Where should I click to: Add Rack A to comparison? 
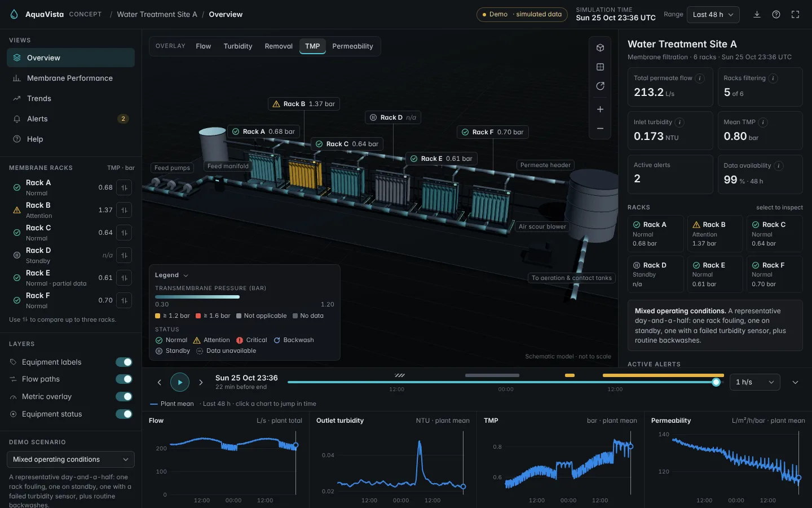click(x=124, y=187)
